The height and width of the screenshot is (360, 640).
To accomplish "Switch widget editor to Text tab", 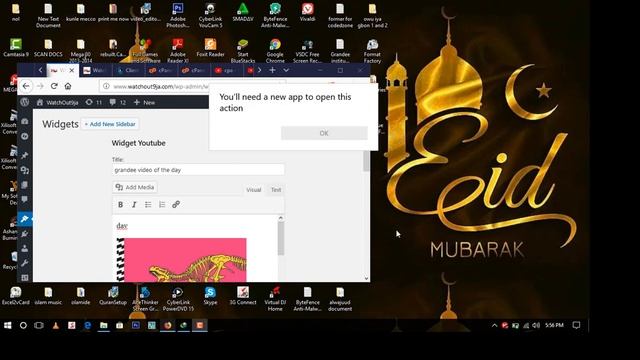I will coord(276,190).
